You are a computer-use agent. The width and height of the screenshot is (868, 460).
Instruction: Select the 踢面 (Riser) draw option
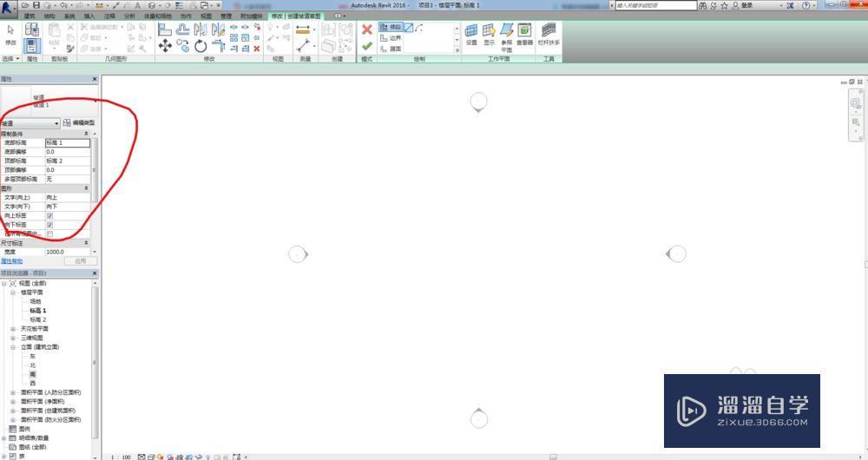point(391,49)
